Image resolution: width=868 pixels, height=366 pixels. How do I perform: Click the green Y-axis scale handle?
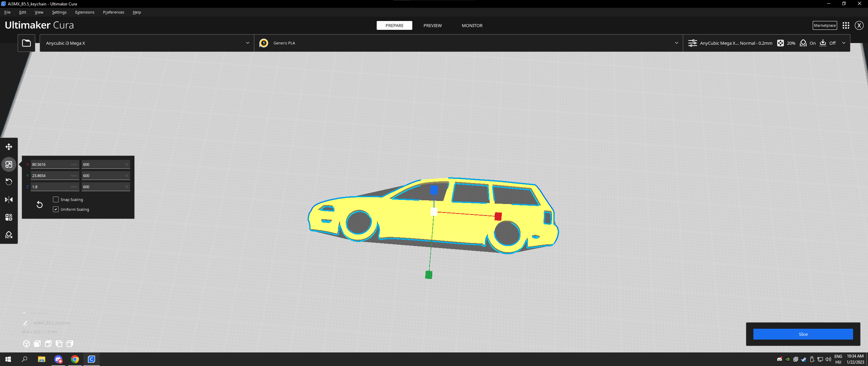(429, 275)
